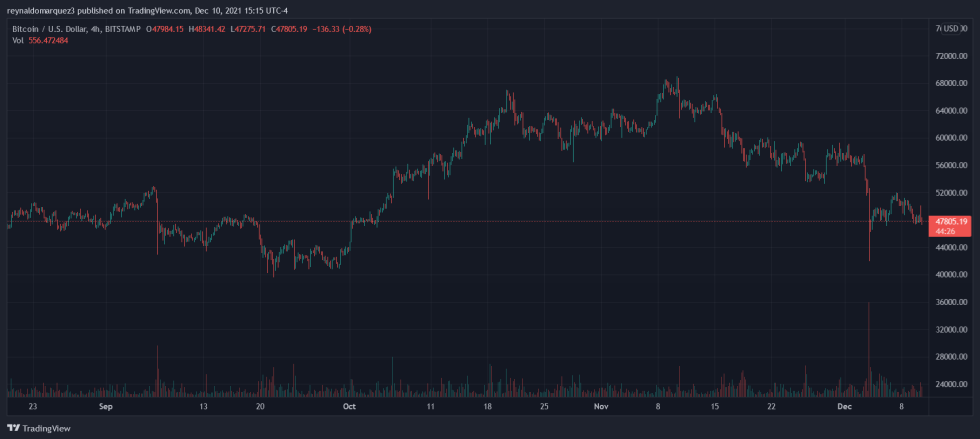Screen dimensions: 980x439
Task: Click the Oct label on time axis
Action: click(x=349, y=406)
